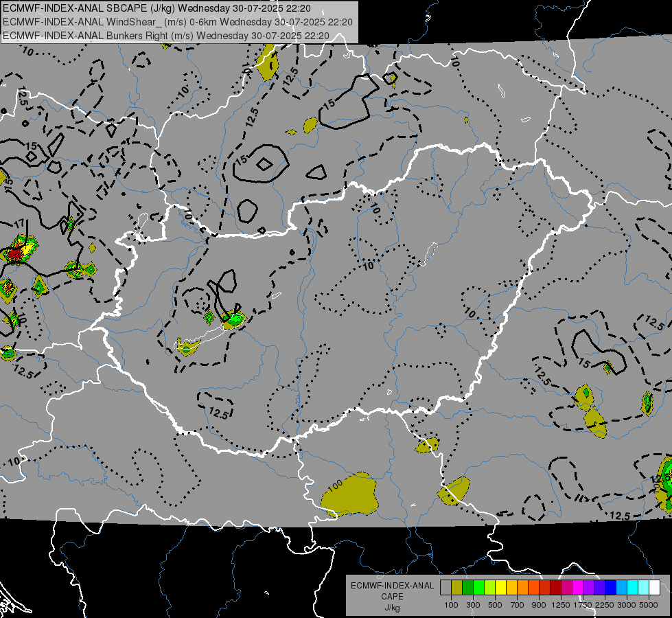Click the SBCAPE (J/kg) title line
672x618 pixels.
tap(157, 8)
